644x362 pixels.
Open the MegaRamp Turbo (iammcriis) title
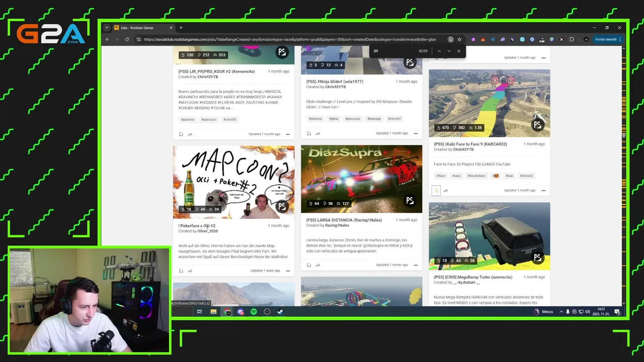(x=473, y=277)
